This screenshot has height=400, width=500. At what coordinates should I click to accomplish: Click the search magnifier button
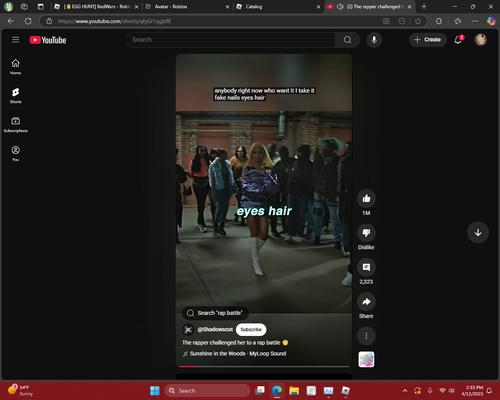click(x=347, y=40)
